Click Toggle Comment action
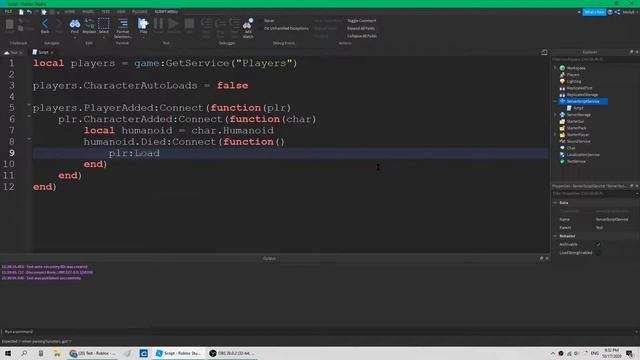The height and width of the screenshot is (360, 640). coord(362,21)
